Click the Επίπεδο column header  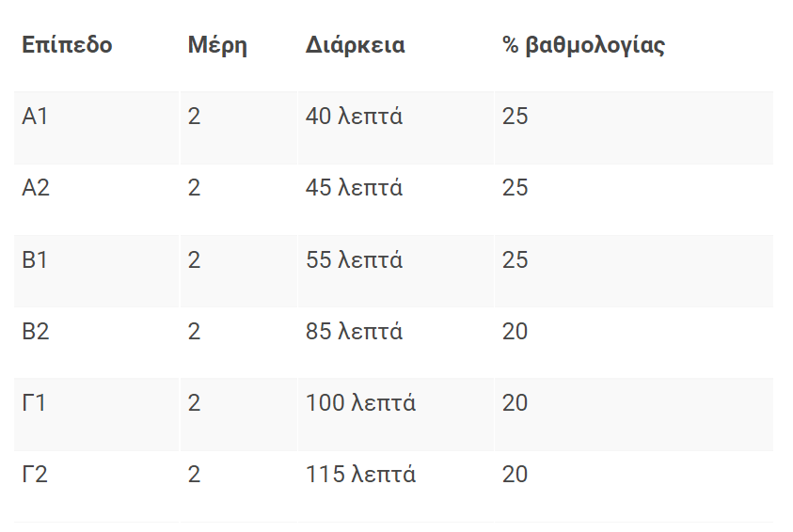(x=67, y=45)
